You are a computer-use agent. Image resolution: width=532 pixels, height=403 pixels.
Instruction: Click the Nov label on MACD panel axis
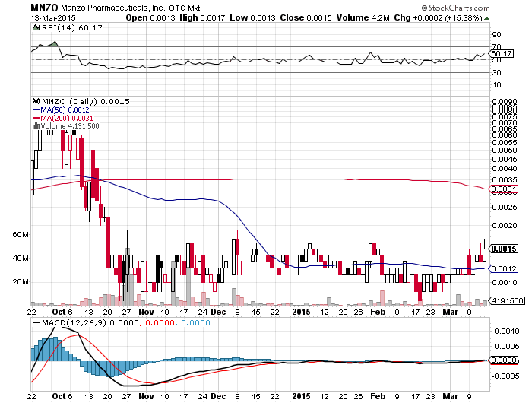coord(146,396)
